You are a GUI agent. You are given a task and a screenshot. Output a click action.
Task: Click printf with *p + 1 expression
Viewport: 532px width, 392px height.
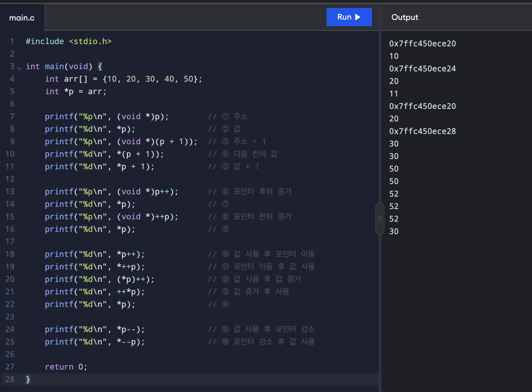click(x=100, y=167)
